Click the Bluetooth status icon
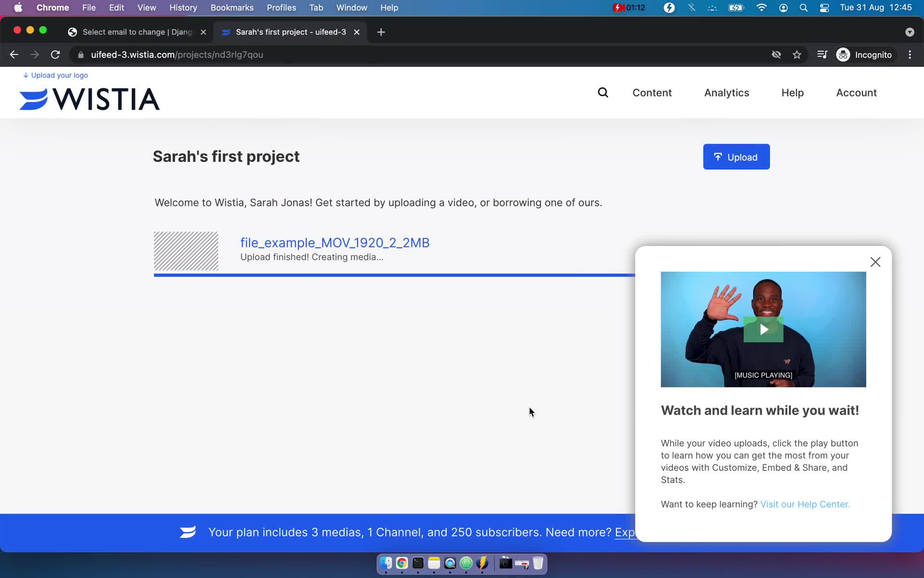 (692, 7)
